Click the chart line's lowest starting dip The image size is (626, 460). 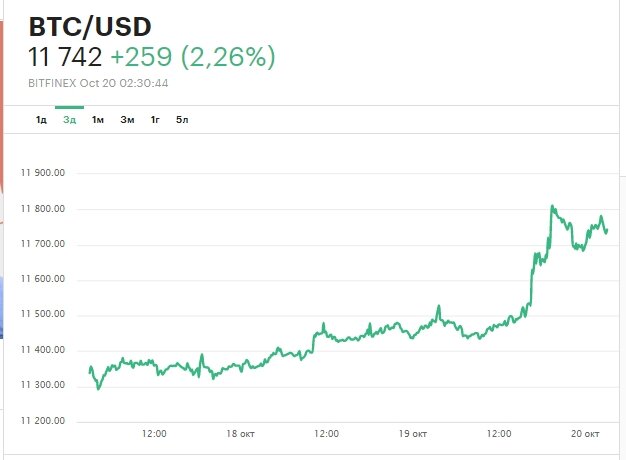pyautogui.click(x=98, y=388)
